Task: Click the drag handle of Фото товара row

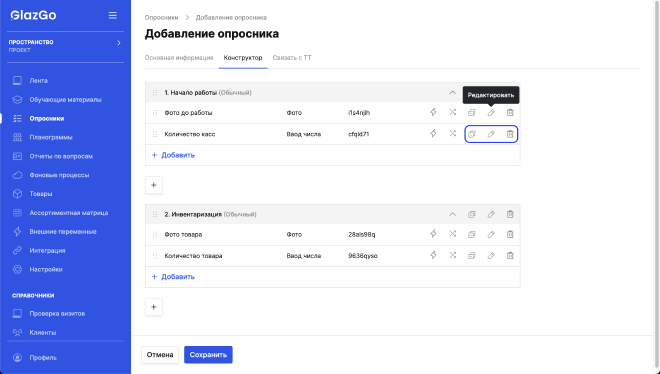Action: 155,234
